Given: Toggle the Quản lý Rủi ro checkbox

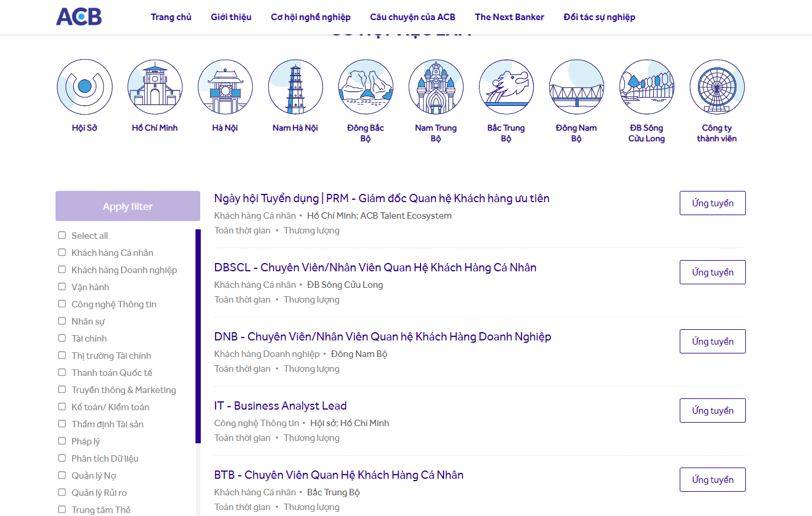Looking at the screenshot, I should (x=62, y=492).
